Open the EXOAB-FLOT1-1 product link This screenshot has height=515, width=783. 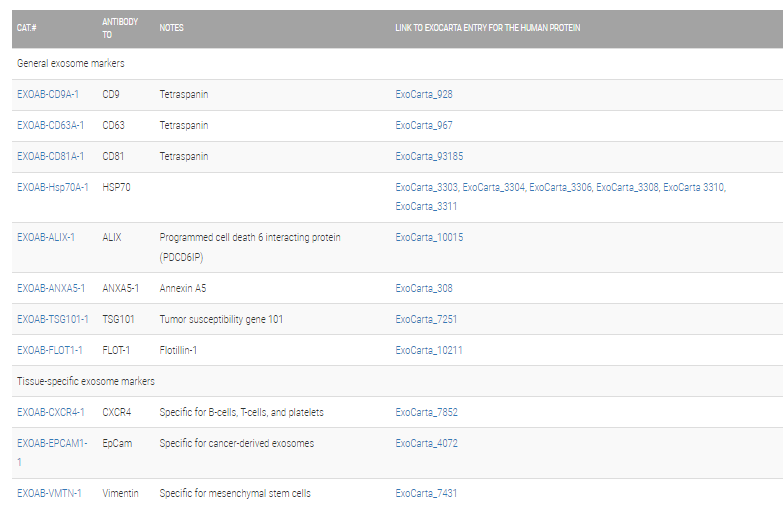click(50, 350)
